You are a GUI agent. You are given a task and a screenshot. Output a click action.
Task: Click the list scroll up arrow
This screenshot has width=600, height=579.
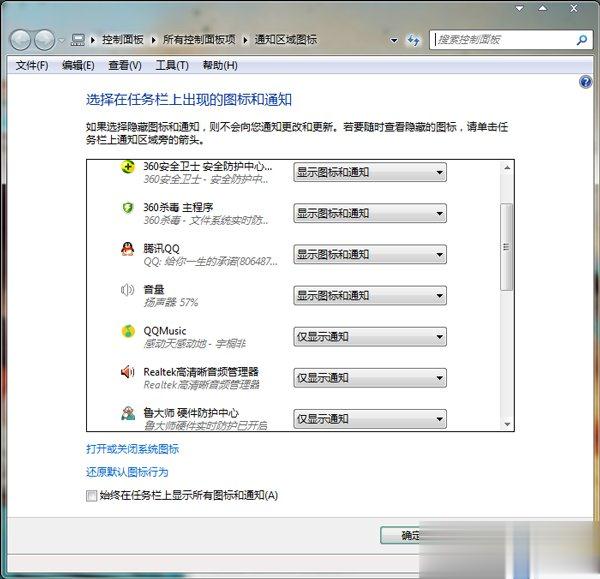point(507,168)
